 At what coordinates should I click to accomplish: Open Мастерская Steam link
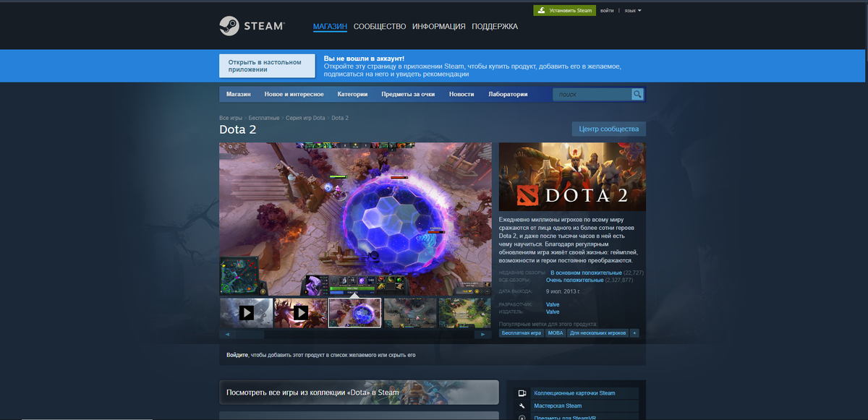pyautogui.click(x=558, y=406)
